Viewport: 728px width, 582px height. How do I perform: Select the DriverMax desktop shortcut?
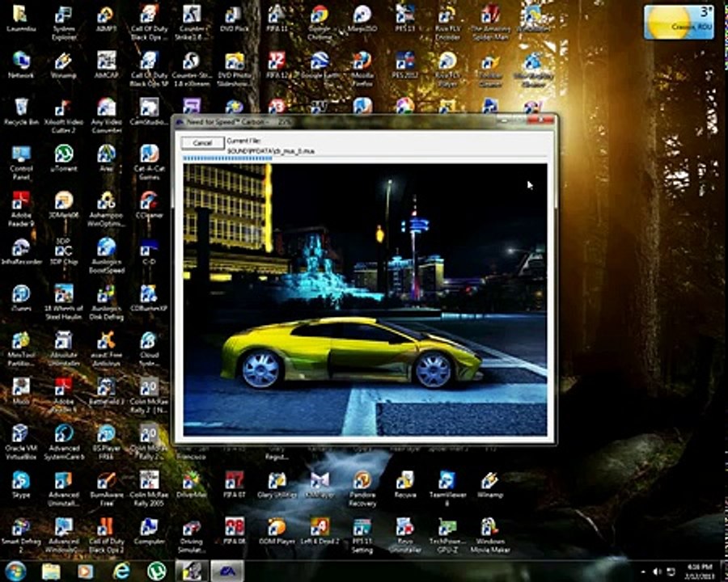(192, 484)
